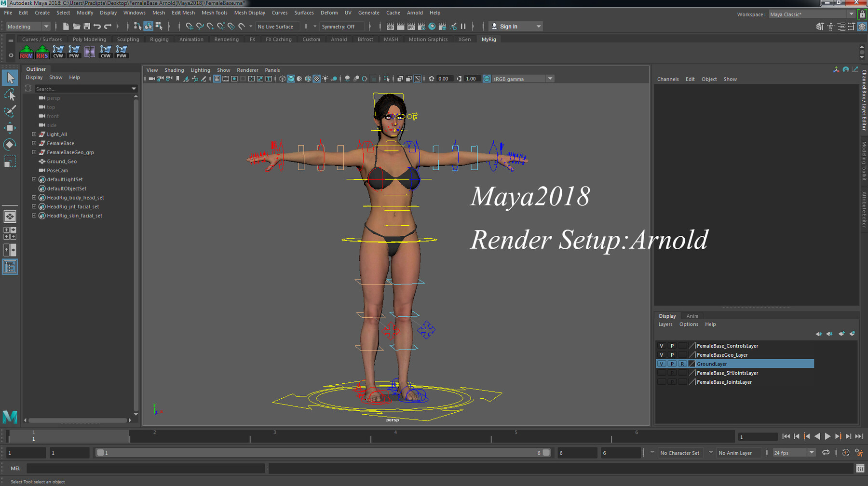The width and height of the screenshot is (868, 486).
Task: Open the Render View from the status line
Action: pyautogui.click(x=391, y=26)
